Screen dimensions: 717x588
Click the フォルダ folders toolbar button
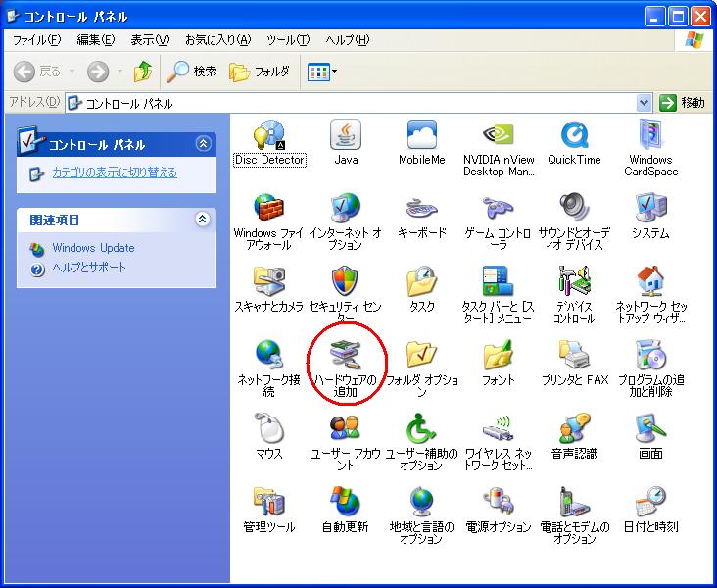pos(260,72)
